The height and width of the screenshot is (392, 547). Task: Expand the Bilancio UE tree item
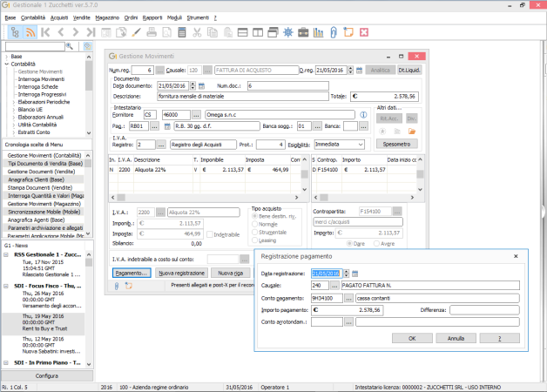pos(14,110)
